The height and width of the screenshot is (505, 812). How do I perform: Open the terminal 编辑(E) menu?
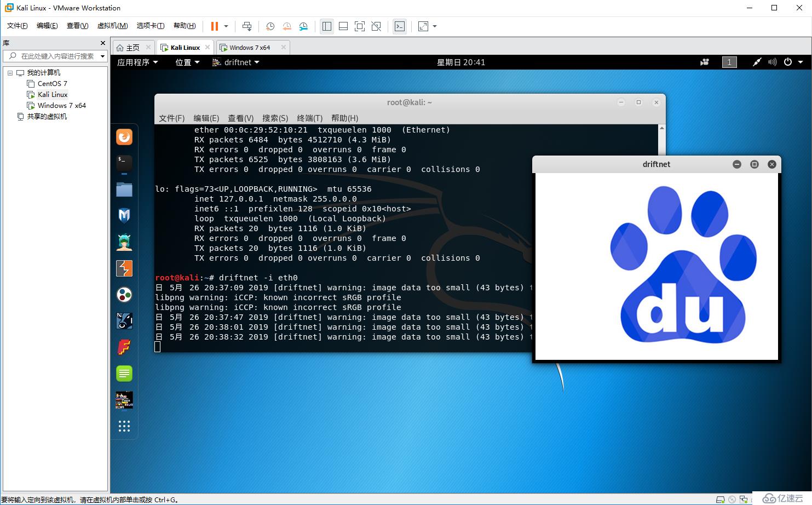(x=206, y=118)
